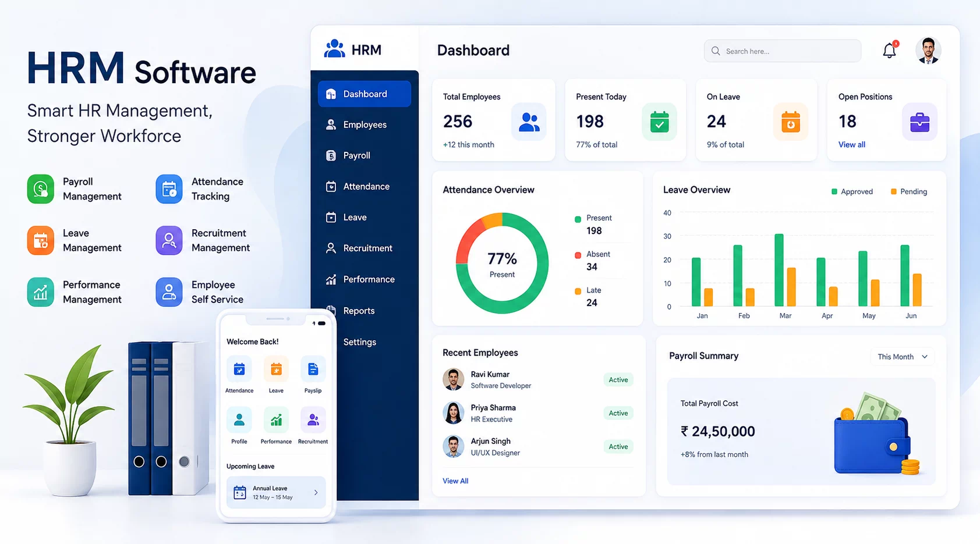Click the Mar approved green bar
This screenshot has height=544, width=980.
tap(779, 270)
